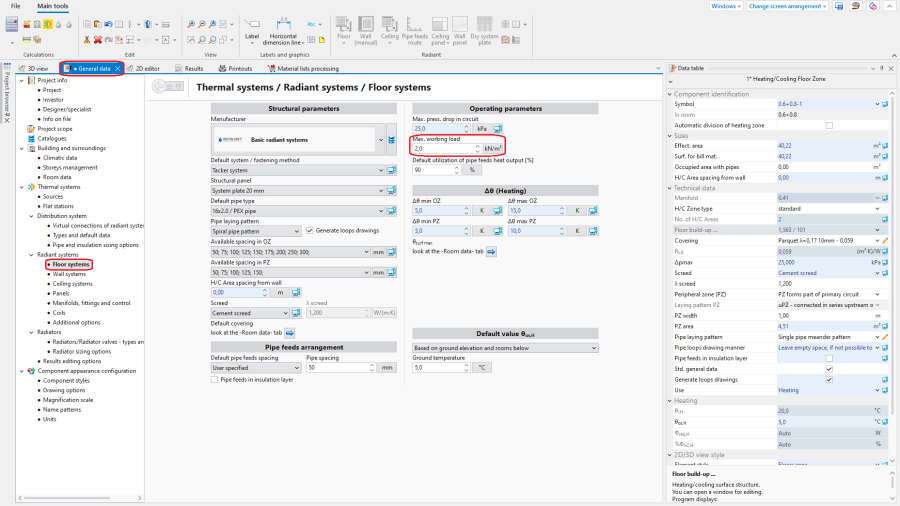Toggle Generate loops drawings checkbox in Structural parameters

coord(310,231)
